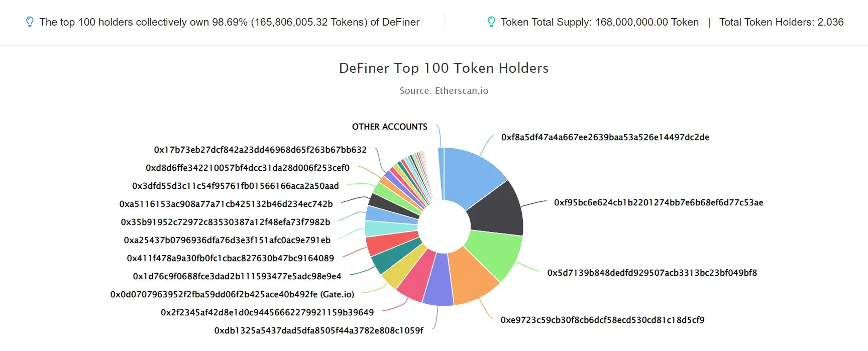The image size is (868, 351).
Task: Click the OTHER ACCOUNTS label
Action: (x=390, y=127)
